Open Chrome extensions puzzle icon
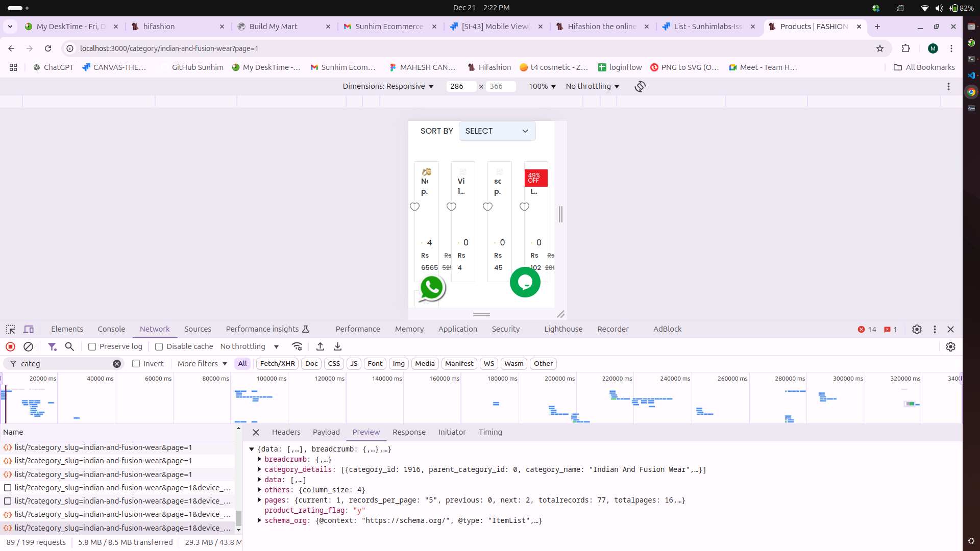Screen dimensions: 980x551 (906, 48)
